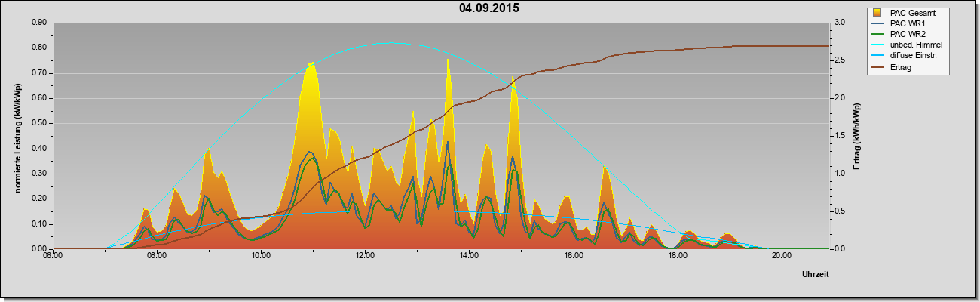The height and width of the screenshot is (302, 980).
Task: Click the PAC WR1 legend line marker
Action: click(x=877, y=23)
